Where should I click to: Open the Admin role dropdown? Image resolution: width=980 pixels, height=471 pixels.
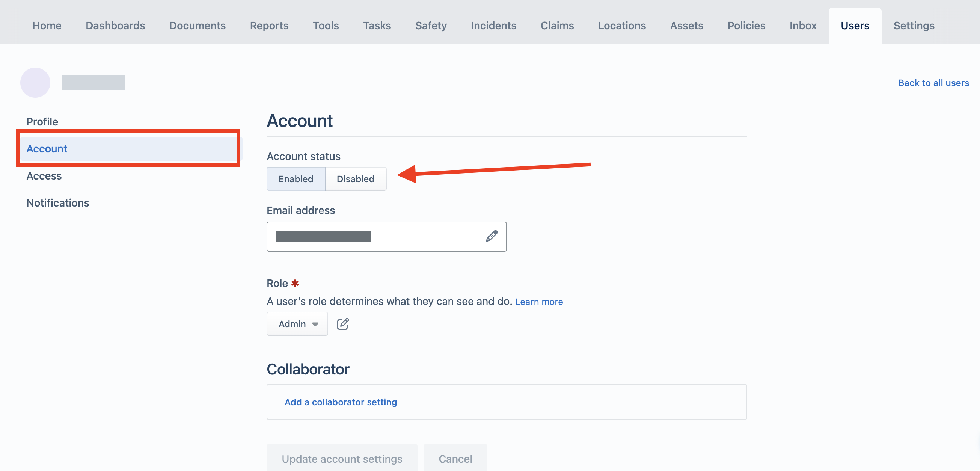pyautogui.click(x=297, y=324)
